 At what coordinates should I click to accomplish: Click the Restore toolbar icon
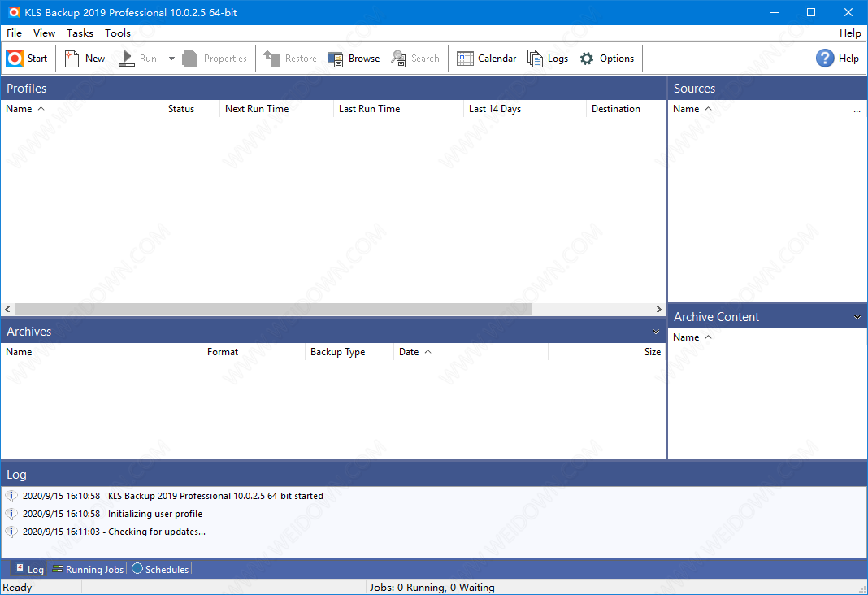point(271,58)
